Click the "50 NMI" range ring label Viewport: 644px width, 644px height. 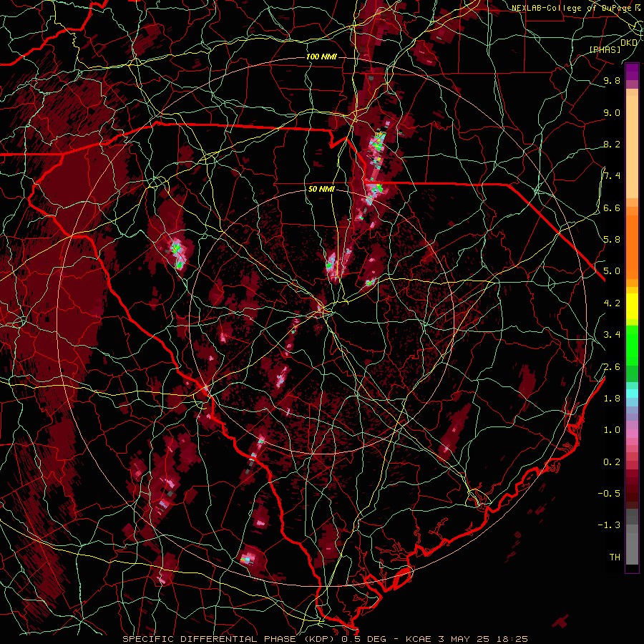pos(321,189)
